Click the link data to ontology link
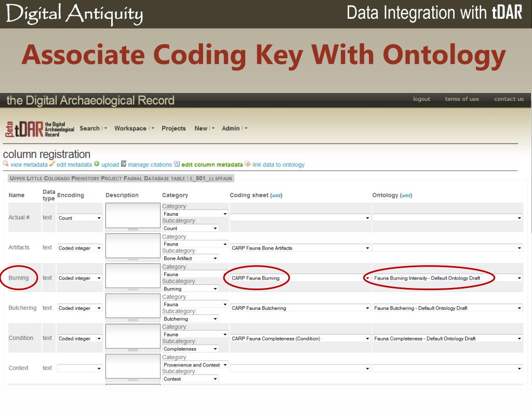The image size is (532, 420). point(278,165)
